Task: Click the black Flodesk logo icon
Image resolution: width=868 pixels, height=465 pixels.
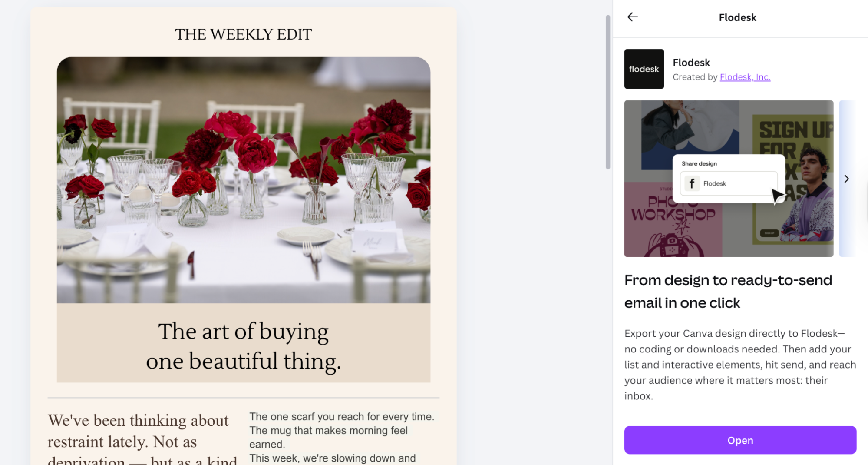Action: tap(644, 69)
